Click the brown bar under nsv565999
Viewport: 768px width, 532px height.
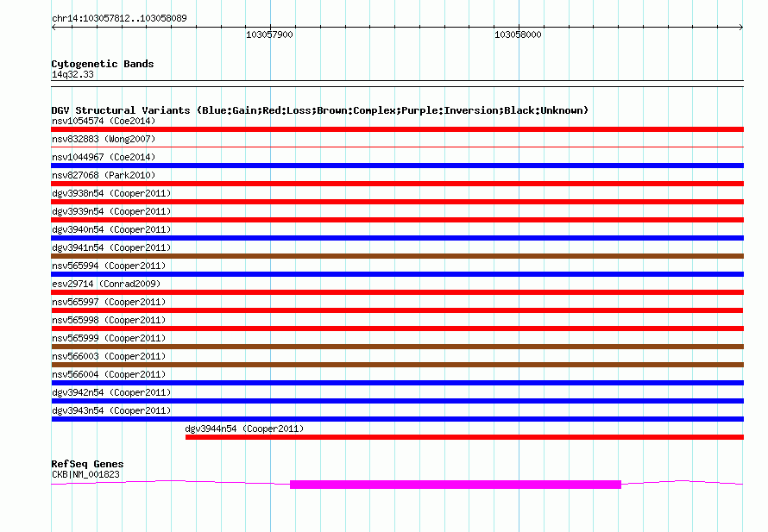[397, 347]
